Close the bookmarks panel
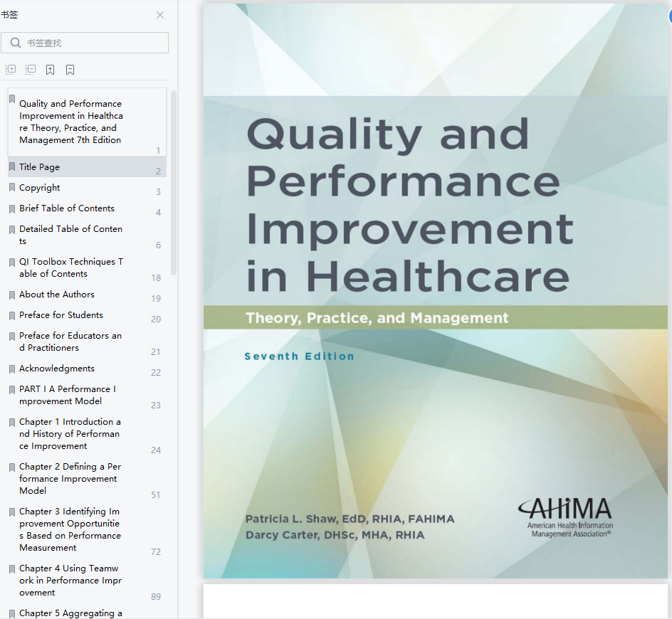This screenshot has width=672, height=619. tap(160, 15)
